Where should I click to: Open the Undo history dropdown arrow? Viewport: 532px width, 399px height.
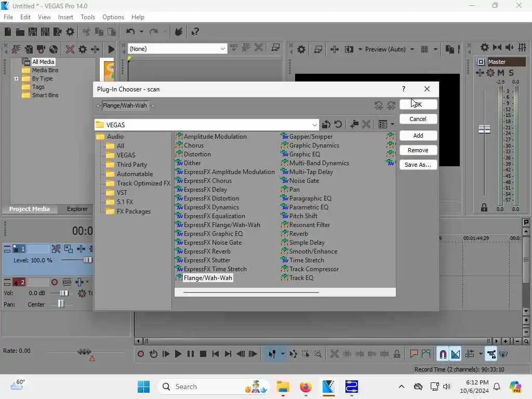141,32
